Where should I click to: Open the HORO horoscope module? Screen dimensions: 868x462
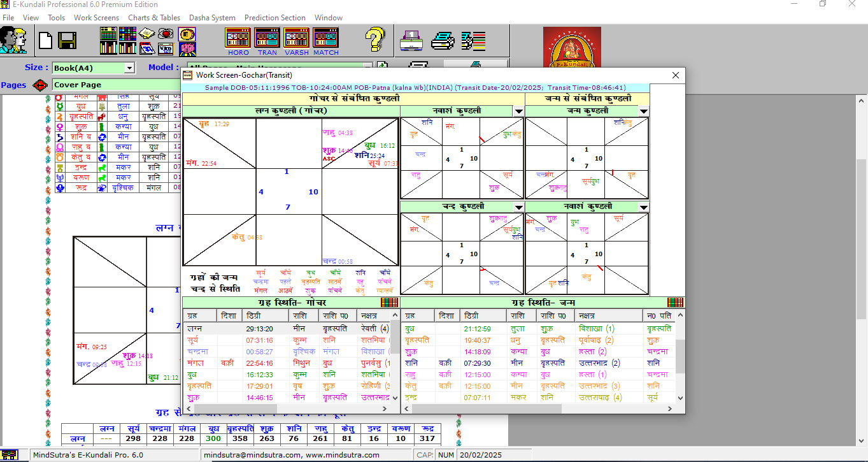pyautogui.click(x=238, y=41)
